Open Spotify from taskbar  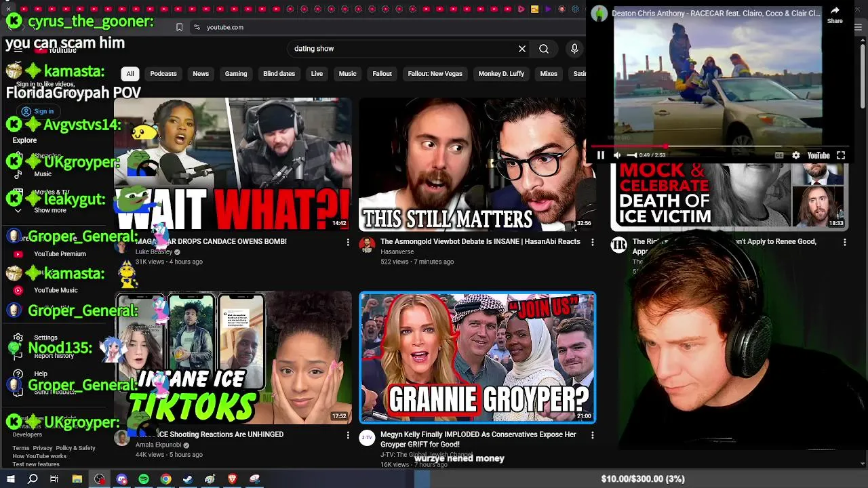click(144, 479)
